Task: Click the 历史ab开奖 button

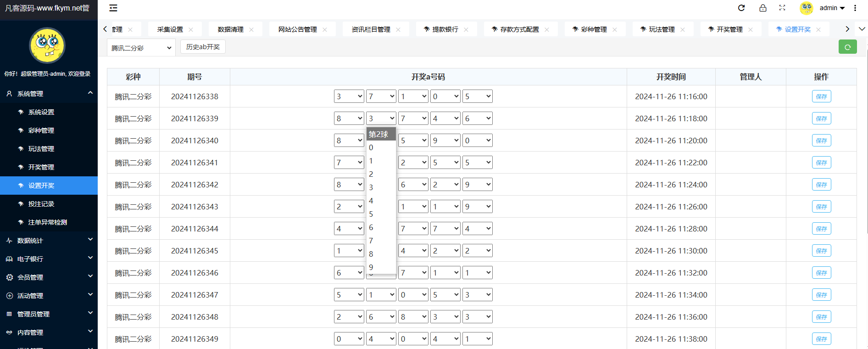Action: coord(203,47)
